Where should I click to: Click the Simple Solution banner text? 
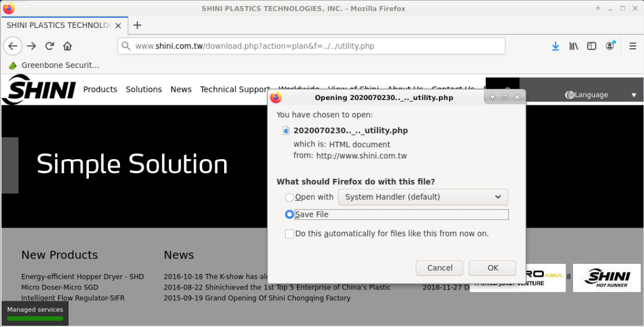(x=132, y=164)
